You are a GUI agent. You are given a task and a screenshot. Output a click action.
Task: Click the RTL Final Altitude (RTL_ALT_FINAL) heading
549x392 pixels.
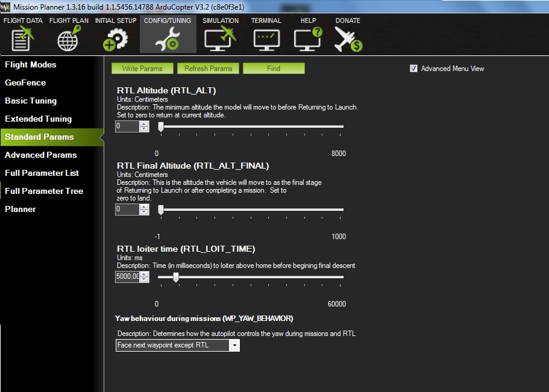pyautogui.click(x=193, y=166)
